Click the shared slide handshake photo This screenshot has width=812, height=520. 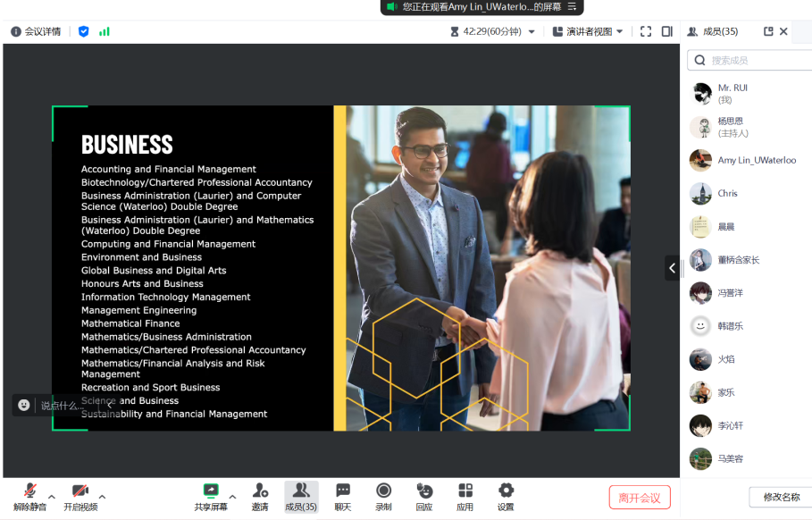click(x=489, y=268)
